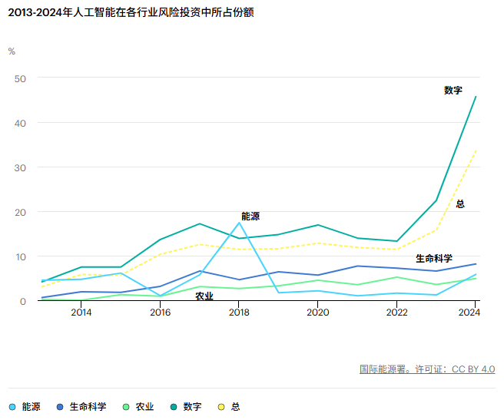Click the % unit label above the y-axis
504x420 pixels.
[x=12, y=51]
